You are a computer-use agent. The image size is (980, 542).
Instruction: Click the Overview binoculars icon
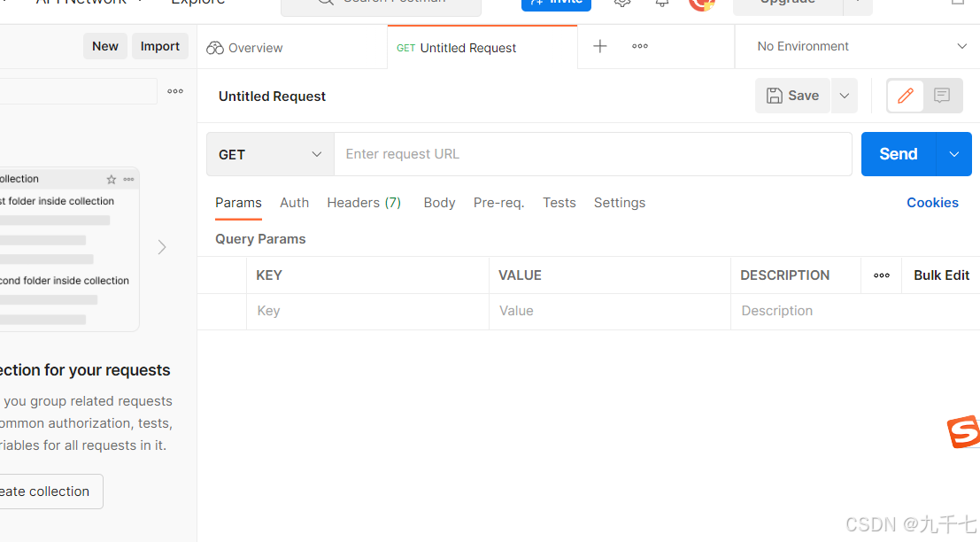click(x=215, y=48)
